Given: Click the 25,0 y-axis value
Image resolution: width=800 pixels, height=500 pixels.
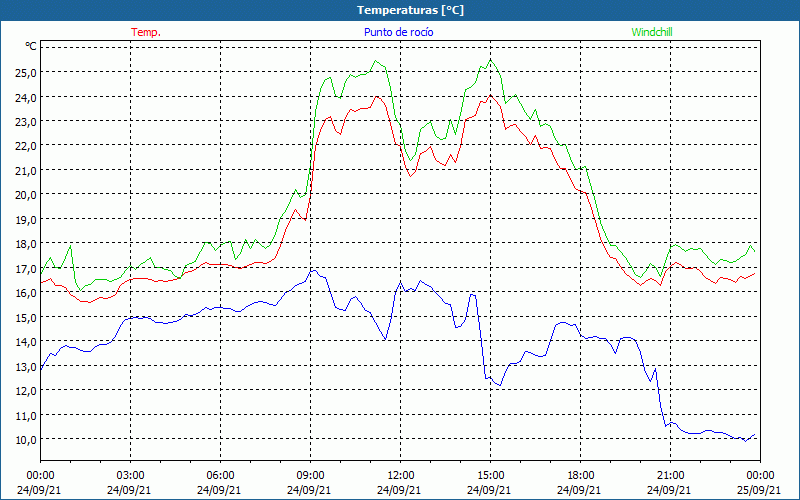Looking at the screenshot, I should click(25, 73).
